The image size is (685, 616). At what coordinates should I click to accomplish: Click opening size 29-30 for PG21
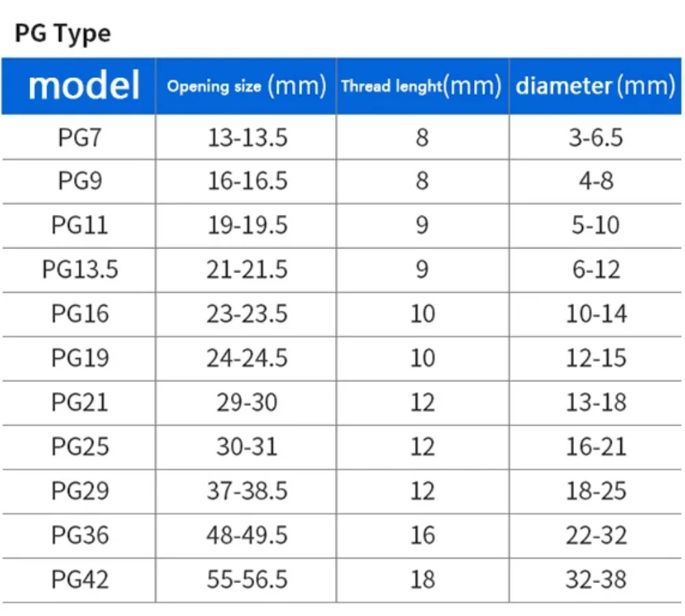247,402
